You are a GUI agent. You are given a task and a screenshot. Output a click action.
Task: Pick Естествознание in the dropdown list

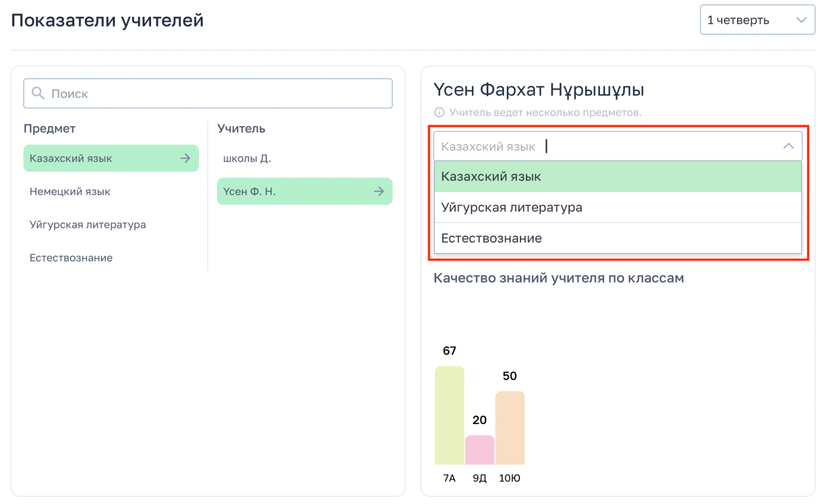[617, 238]
